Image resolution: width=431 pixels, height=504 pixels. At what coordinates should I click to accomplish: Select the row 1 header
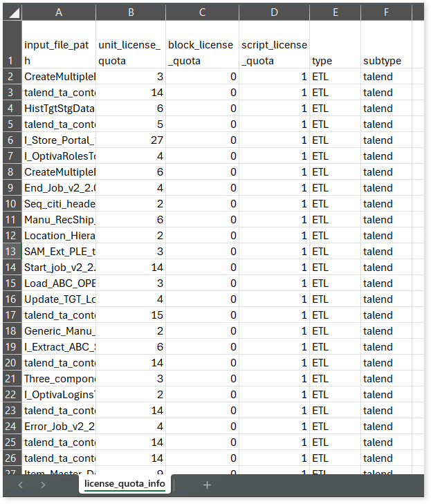click(10, 45)
